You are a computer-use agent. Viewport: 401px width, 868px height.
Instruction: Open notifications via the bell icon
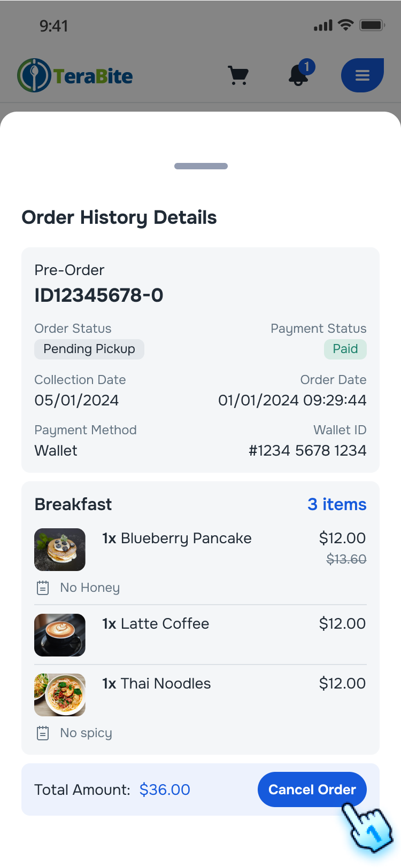[x=298, y=77]
